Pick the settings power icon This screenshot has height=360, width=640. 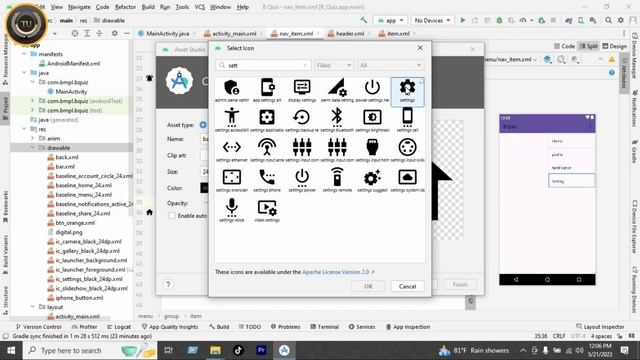point(302,180)
